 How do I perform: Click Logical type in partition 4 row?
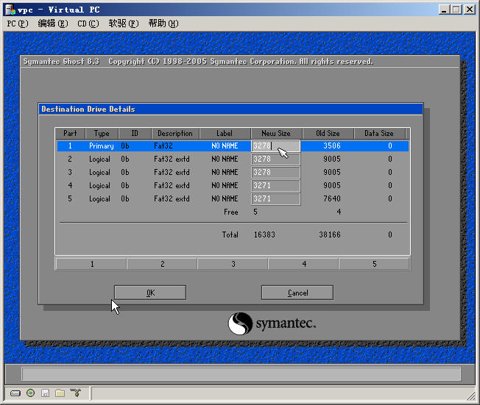click(99, 186)
